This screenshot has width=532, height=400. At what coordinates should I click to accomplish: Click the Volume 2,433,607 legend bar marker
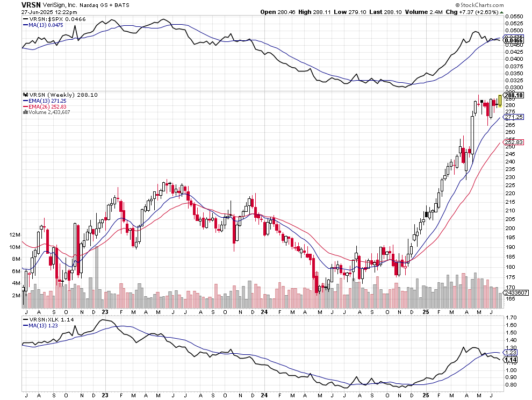click(25, 112)
